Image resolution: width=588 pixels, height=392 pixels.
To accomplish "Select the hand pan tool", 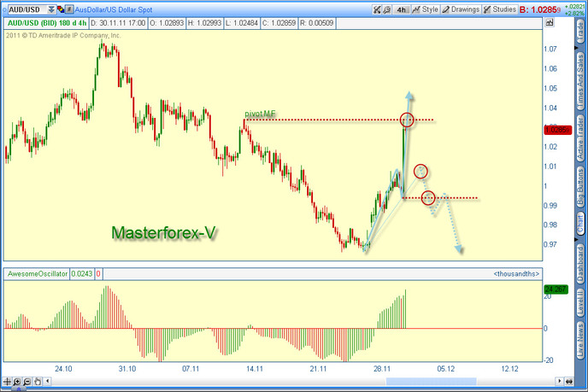I will [37, 382].
